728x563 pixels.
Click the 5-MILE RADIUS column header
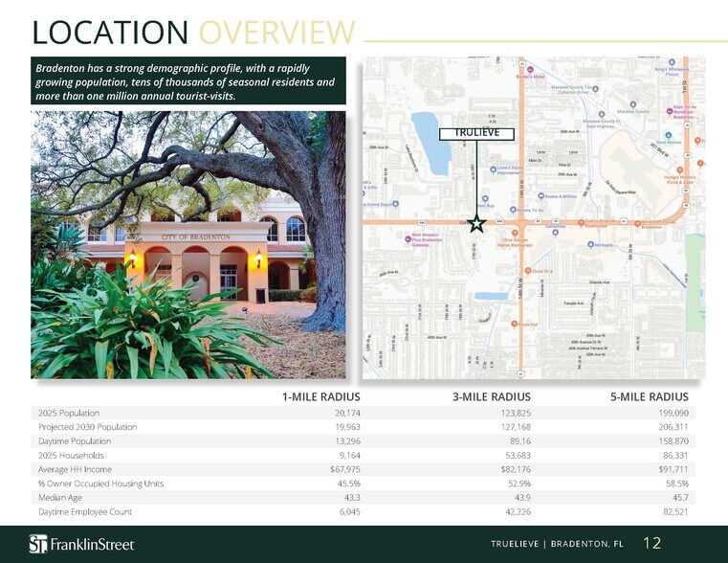[650, 396]
